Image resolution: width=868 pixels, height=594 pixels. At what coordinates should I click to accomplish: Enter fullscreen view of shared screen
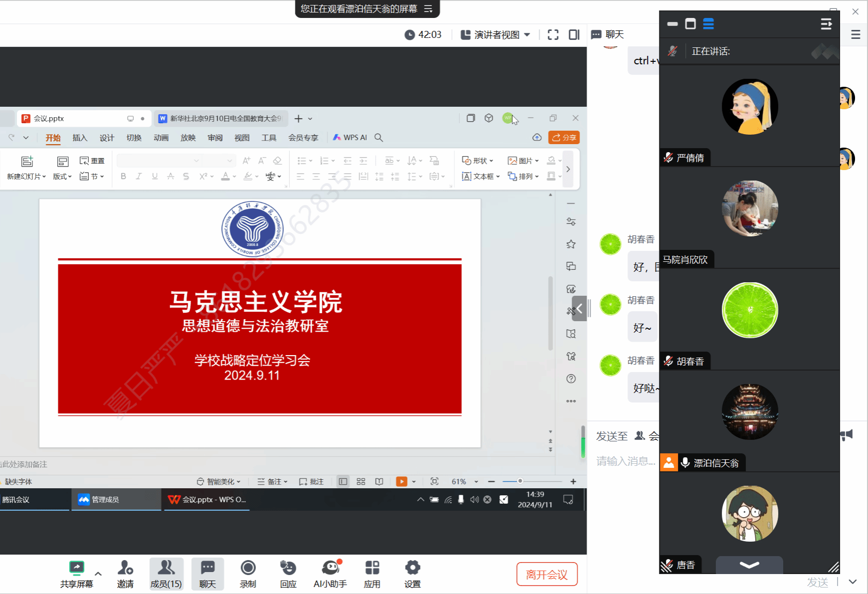pos(553,34)
